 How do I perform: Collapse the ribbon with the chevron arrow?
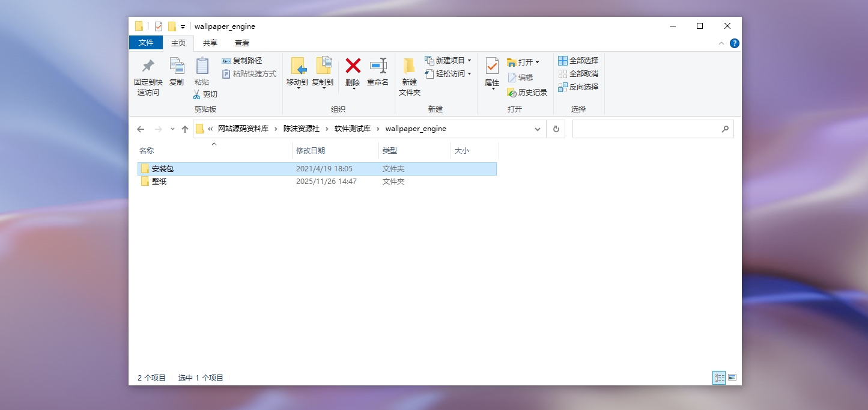(720, 43)
